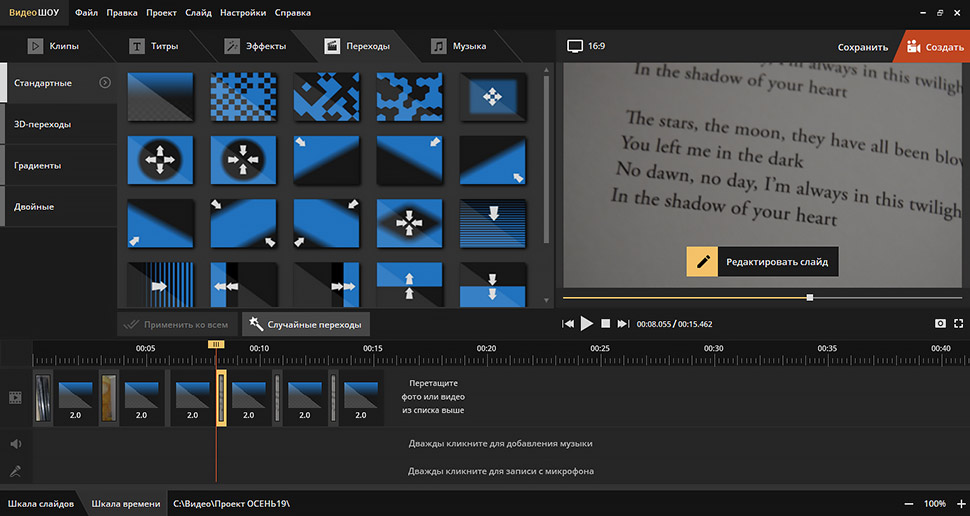Click the Редактировать слайд button
Image resolution: width=970 pixels, height=516 pixels.
763,262
